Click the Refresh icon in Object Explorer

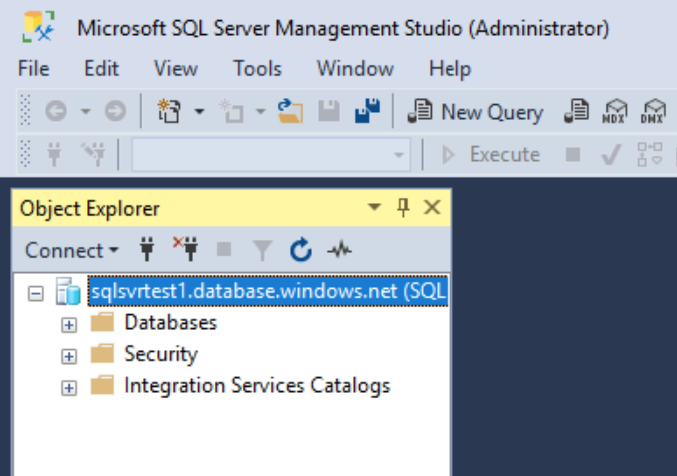coord(301,250)
